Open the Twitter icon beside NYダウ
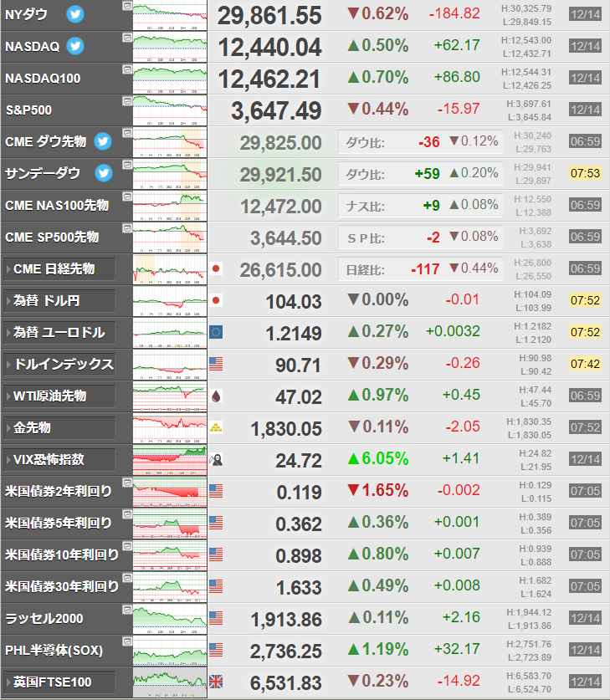Screen dimensions: 610x700 coord(75,14)
